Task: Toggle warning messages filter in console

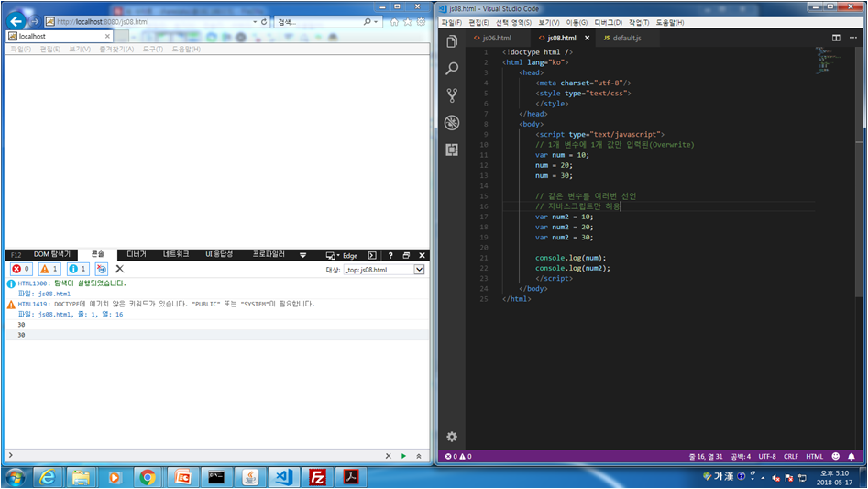Action: click(x=49, y=269)
